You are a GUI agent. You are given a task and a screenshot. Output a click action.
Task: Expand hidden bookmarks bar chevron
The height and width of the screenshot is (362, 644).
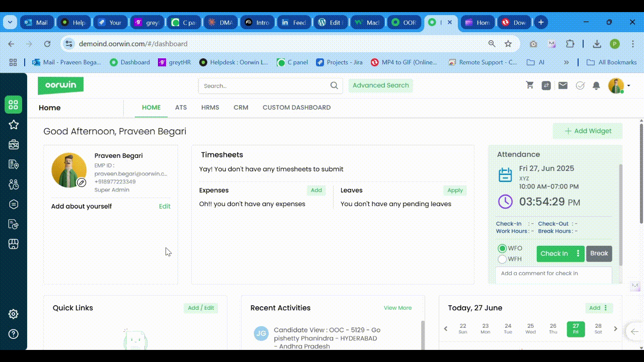tap(567, 62)
